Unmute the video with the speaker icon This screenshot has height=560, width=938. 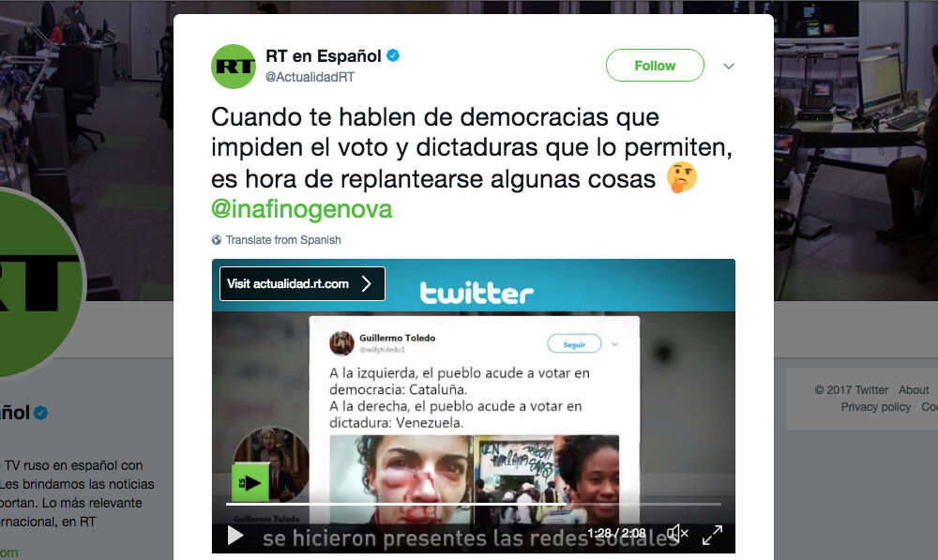coord(677,533)
